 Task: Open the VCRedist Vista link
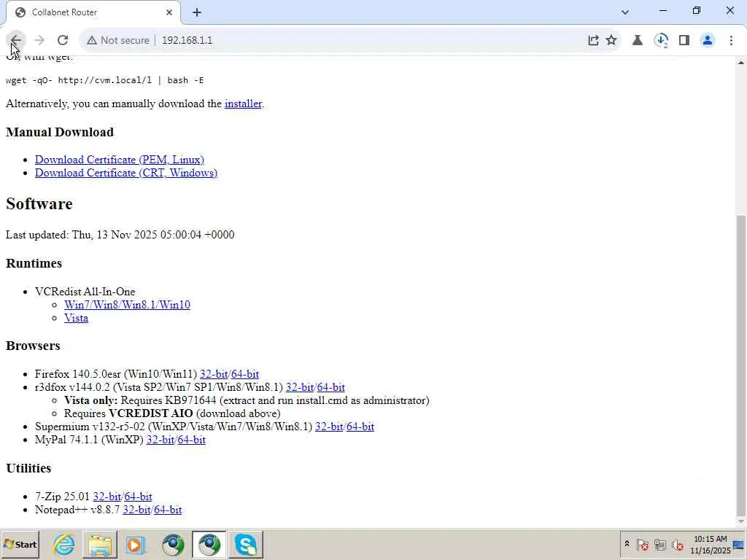click(x=76, y=318)
